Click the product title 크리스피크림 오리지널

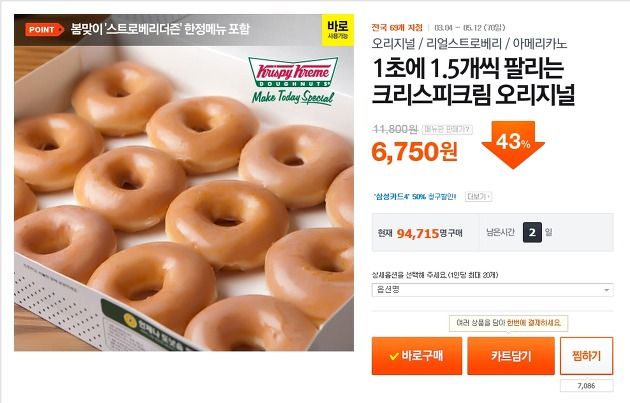[x=473, y=95]
